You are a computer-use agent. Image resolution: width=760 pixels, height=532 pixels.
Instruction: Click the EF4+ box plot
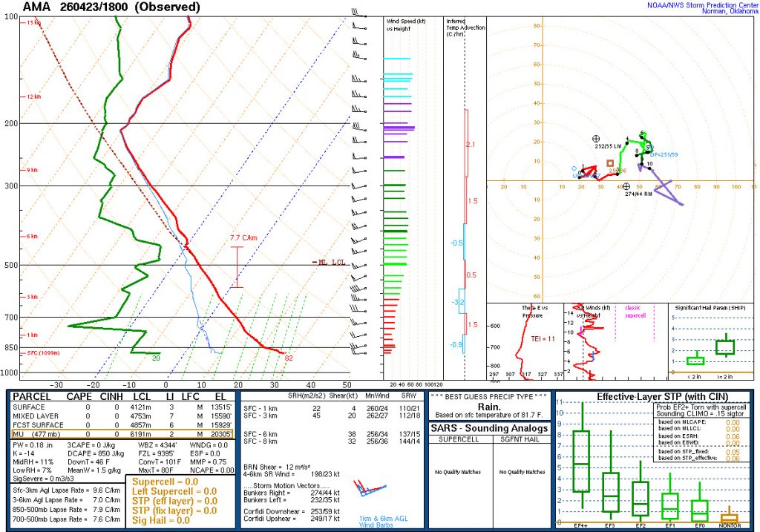coord(581,456)
